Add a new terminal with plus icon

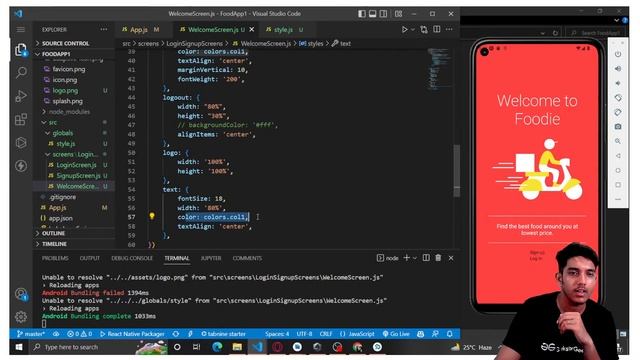point(407,258)
